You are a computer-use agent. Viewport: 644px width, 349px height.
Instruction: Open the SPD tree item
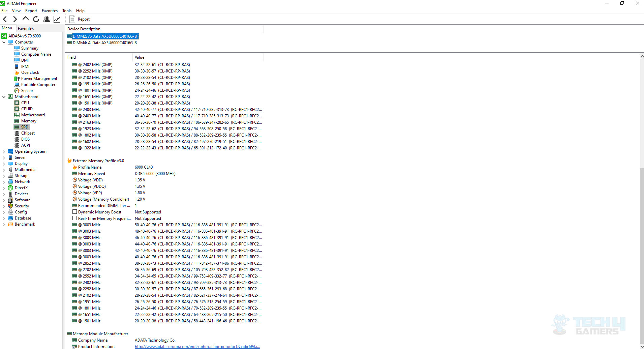point(25,127)
